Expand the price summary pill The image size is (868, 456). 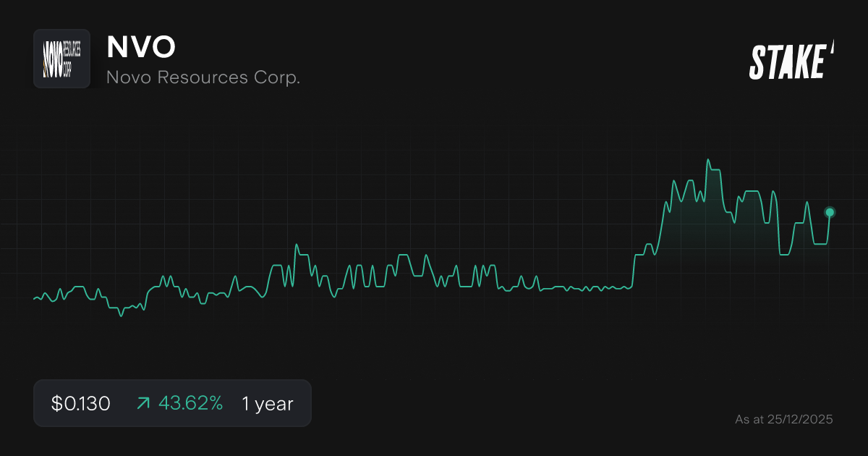pyautogui.click(x=172, y=403)
